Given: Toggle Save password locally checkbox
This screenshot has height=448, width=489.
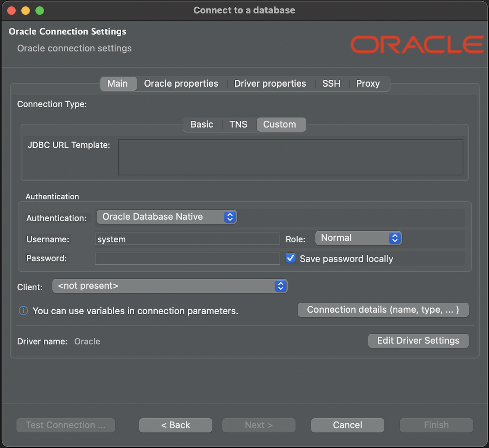Looking at the screenshot, I should [290, 258].
